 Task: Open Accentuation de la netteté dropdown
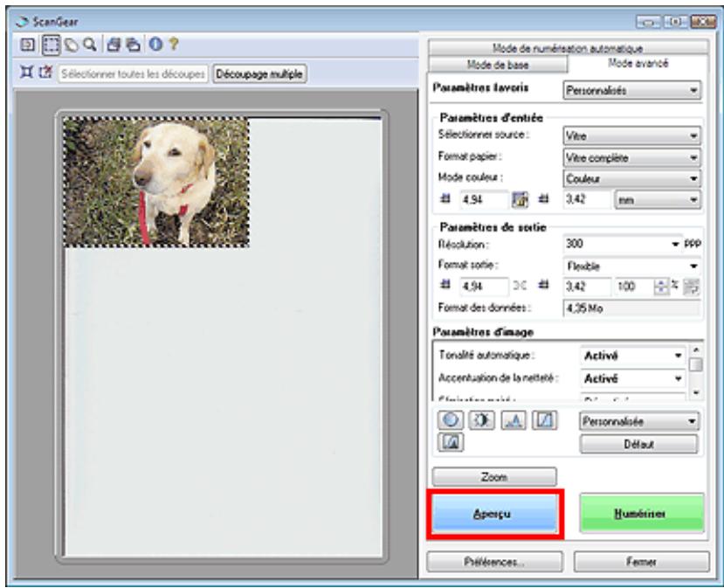(632, 379)
